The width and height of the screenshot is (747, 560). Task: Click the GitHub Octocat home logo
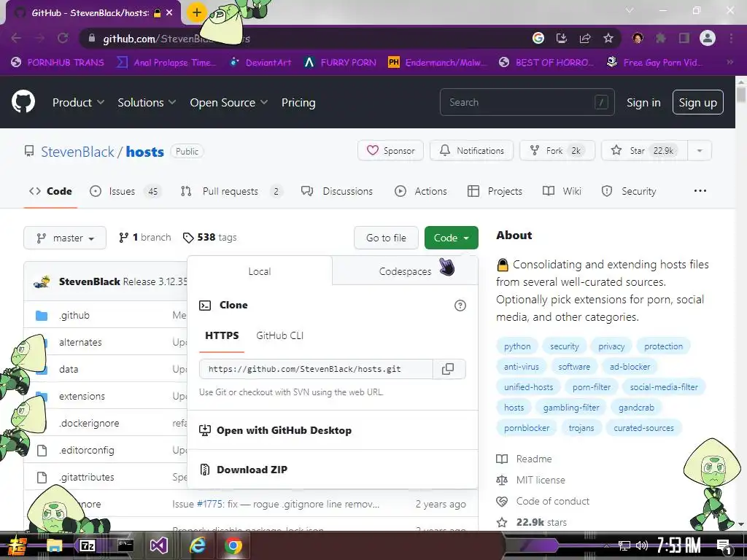coord(23,102)
